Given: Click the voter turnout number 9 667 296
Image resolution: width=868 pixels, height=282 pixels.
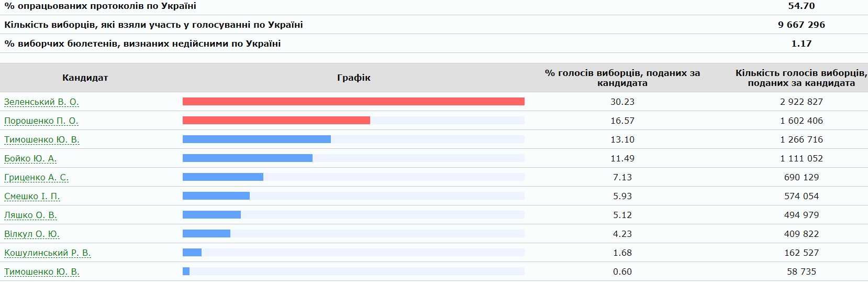Looking at the screenshot, I should tap(802, 25).
